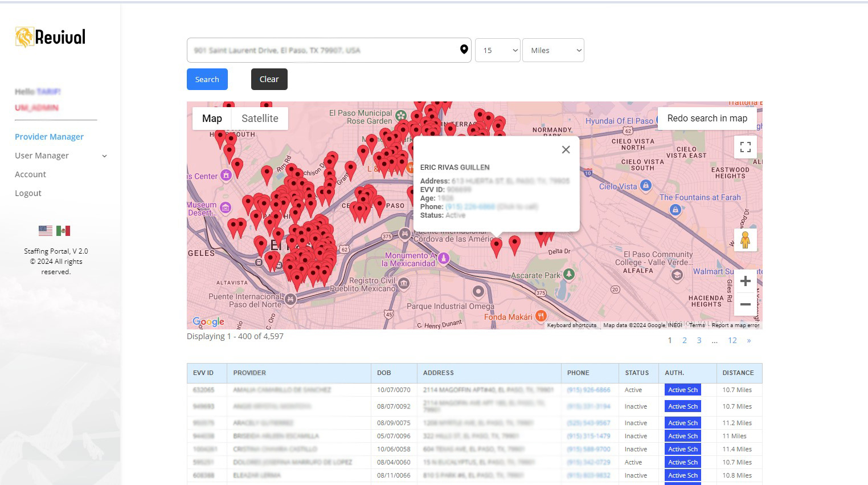Switch language with the US flag icon
868x485 pixels.
click(x=46, y=230)
